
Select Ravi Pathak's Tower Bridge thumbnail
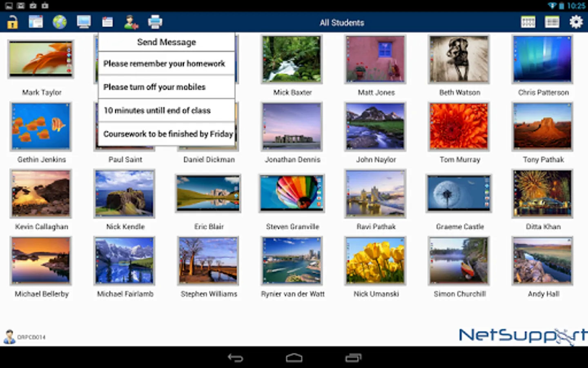376,193
